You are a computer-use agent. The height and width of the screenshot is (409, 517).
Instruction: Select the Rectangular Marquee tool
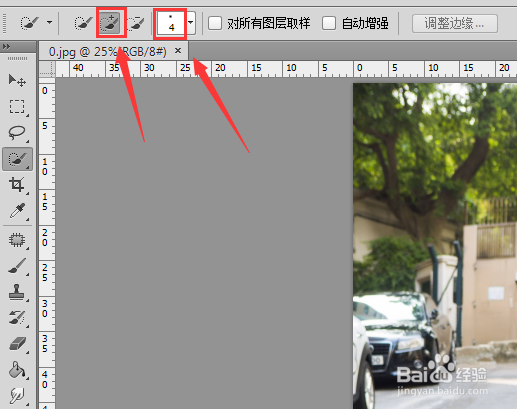tap(17, 107)
